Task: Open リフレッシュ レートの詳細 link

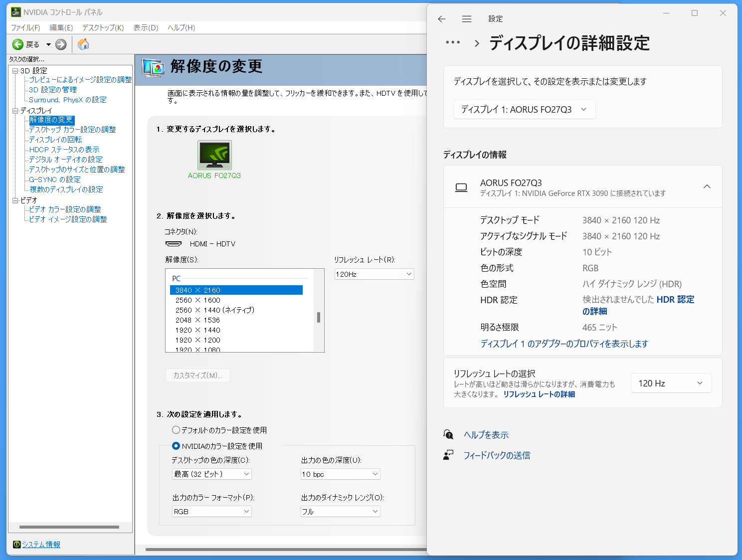Action: 539,394
